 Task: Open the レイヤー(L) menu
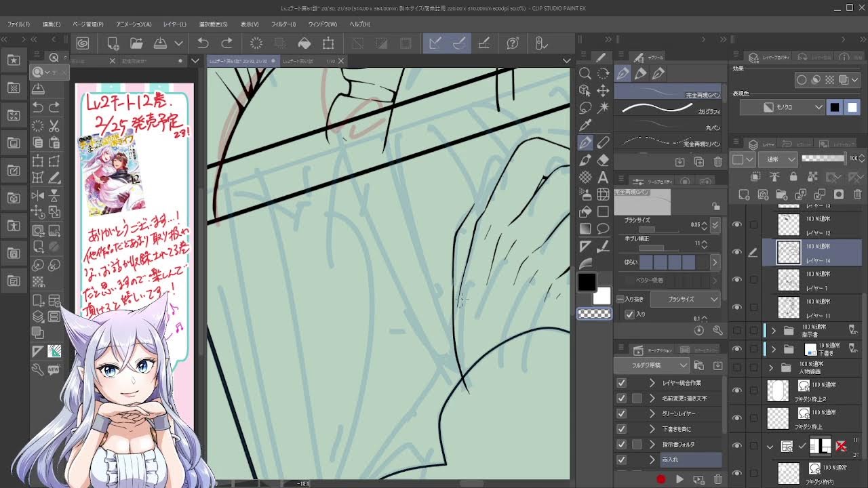pos(174,24)
